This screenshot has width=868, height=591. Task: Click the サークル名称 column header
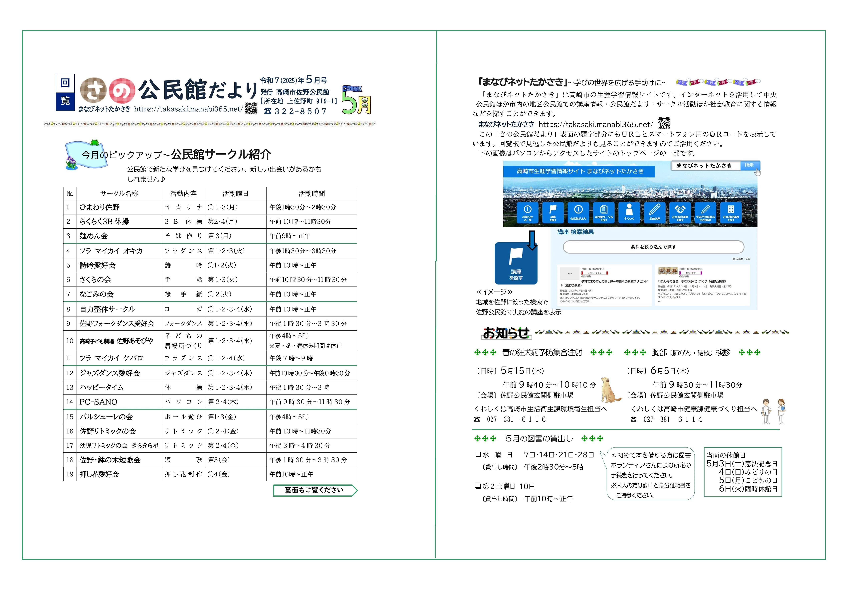pyautogui.click(x=119, y=193)
